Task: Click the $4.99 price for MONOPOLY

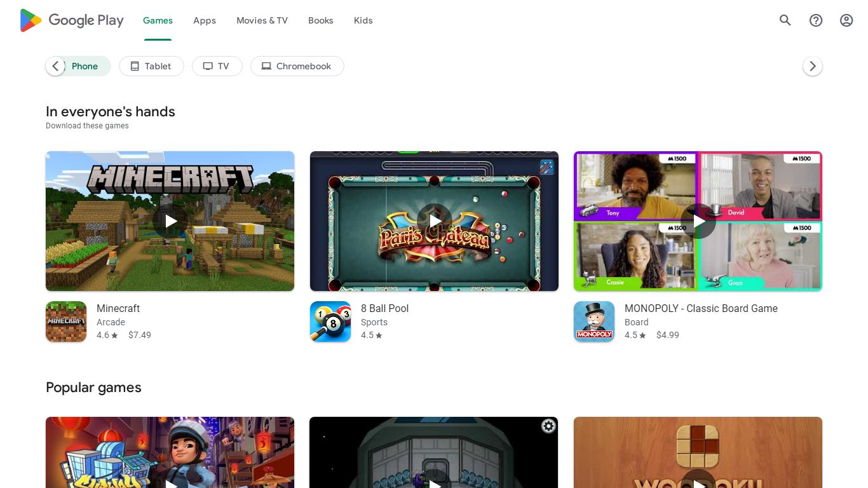Action: point(668,335)
